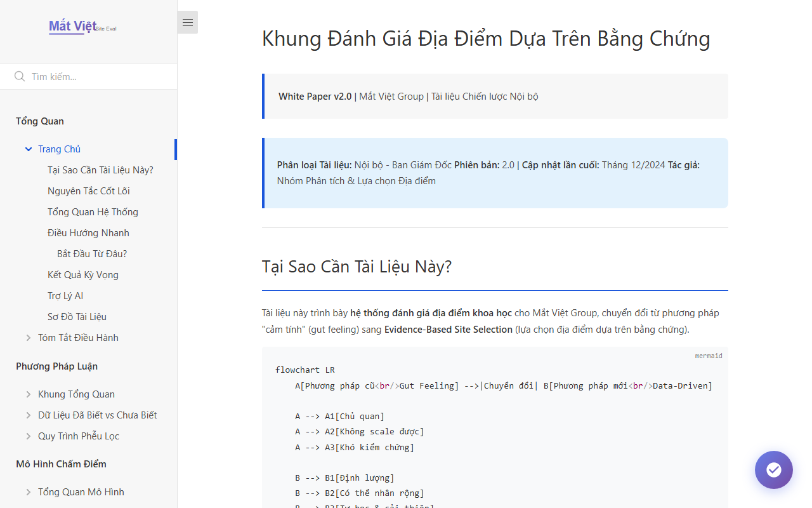Expand the Tóm Tắt Điều Hành chevron

[x=28, y=338]
